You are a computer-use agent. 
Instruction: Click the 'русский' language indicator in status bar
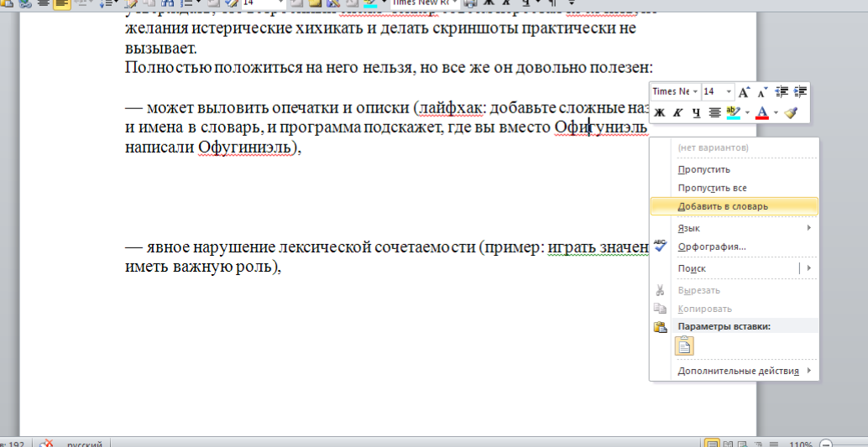(x=85, y=443)
